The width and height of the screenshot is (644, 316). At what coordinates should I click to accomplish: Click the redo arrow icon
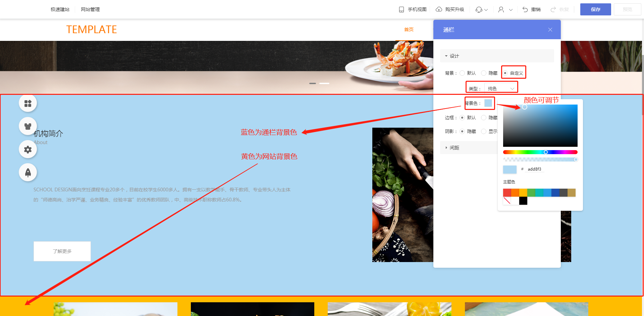click(x=553, y=9)
